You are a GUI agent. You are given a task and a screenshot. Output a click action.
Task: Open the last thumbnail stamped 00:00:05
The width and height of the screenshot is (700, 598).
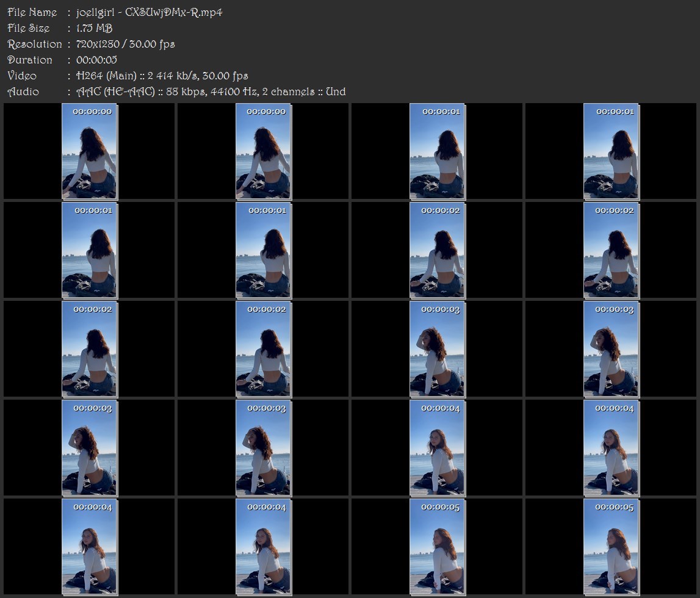click(x=611, y=547)
